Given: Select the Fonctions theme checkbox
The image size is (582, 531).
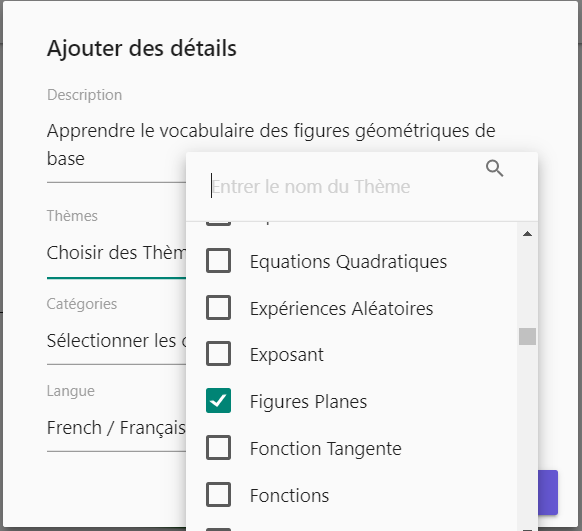Looking at the screenshot, I should click(x=218, y=495).
